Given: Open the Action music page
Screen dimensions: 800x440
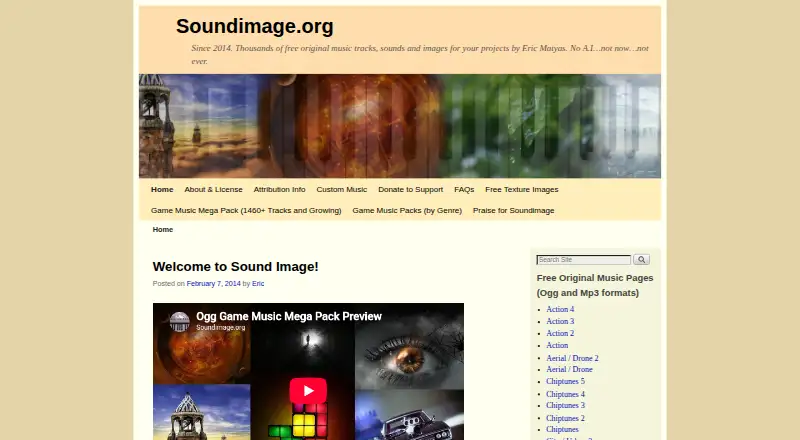Looking at the screenshot, I should 557,346.
